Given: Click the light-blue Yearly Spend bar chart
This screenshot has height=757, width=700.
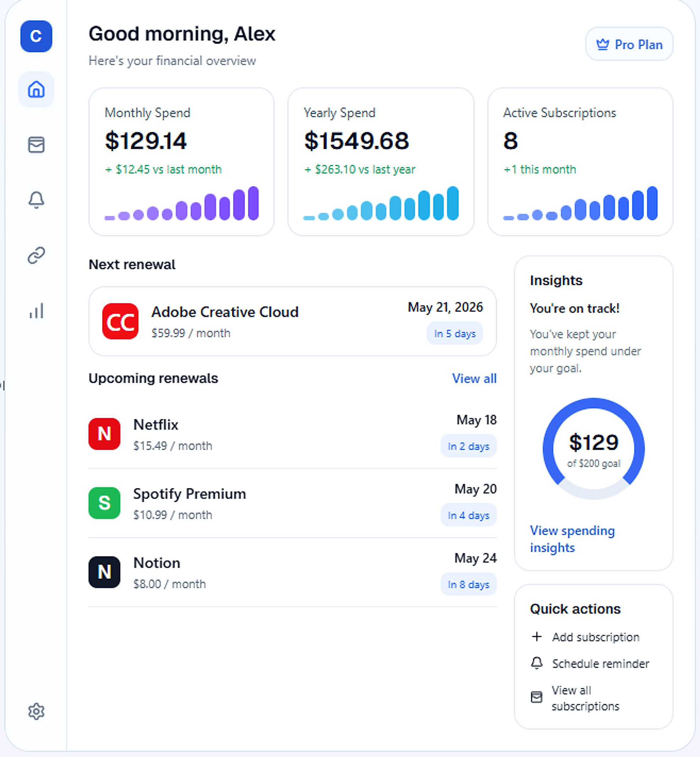Looking at the screenshot, I should click(381, 203).
